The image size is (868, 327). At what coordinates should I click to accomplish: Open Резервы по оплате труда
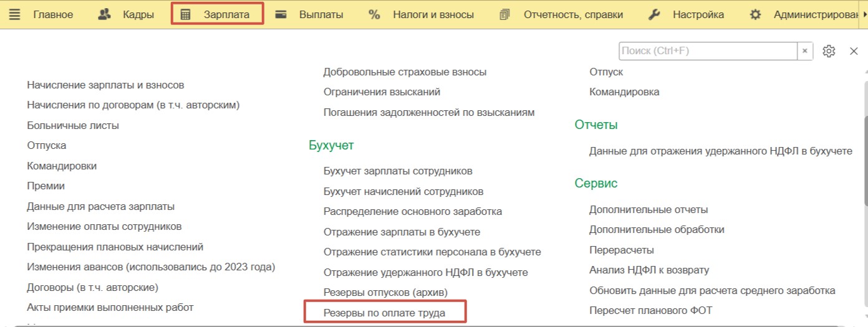pyautogui.click(x=384, y=313)
